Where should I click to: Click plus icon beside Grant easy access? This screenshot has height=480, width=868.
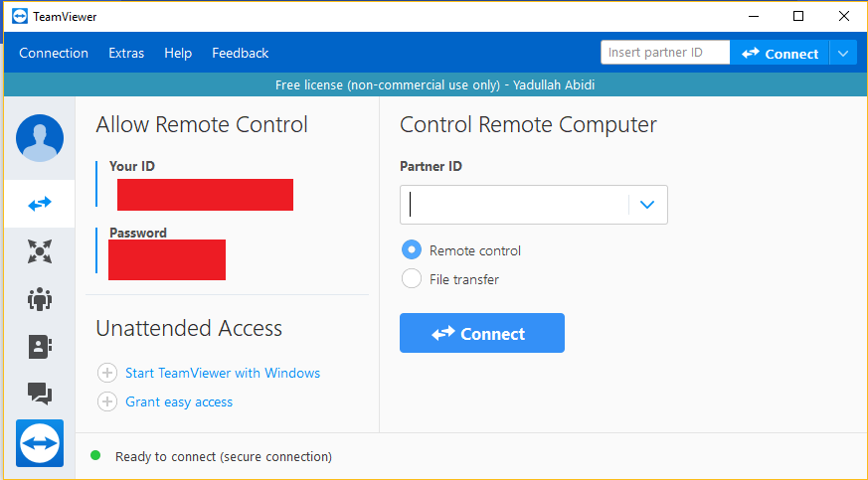(x=107, y=401)
